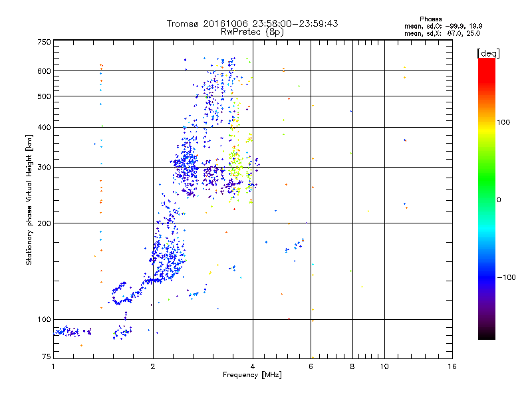The image size is (532, 399).
Task: Select the 'mean, sd,O: -99.9, 19.9' line
Action: (x=443, y=26)
